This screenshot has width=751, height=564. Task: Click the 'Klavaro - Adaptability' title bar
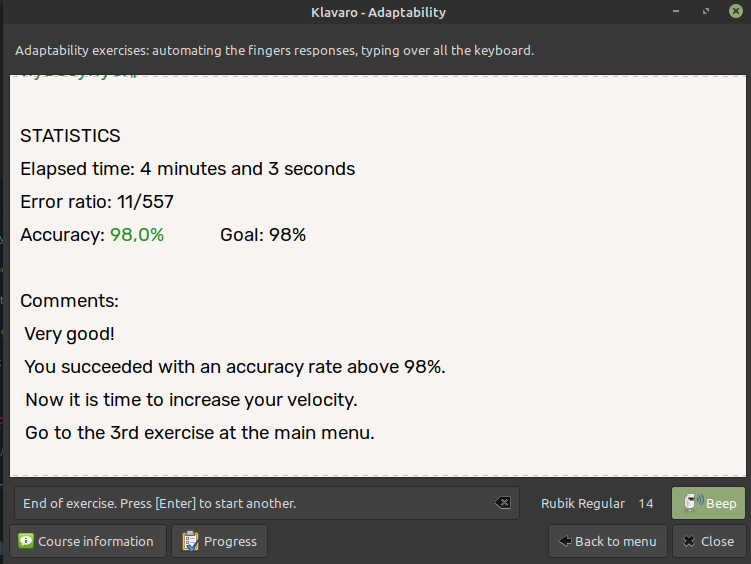[x=378, y=12]
